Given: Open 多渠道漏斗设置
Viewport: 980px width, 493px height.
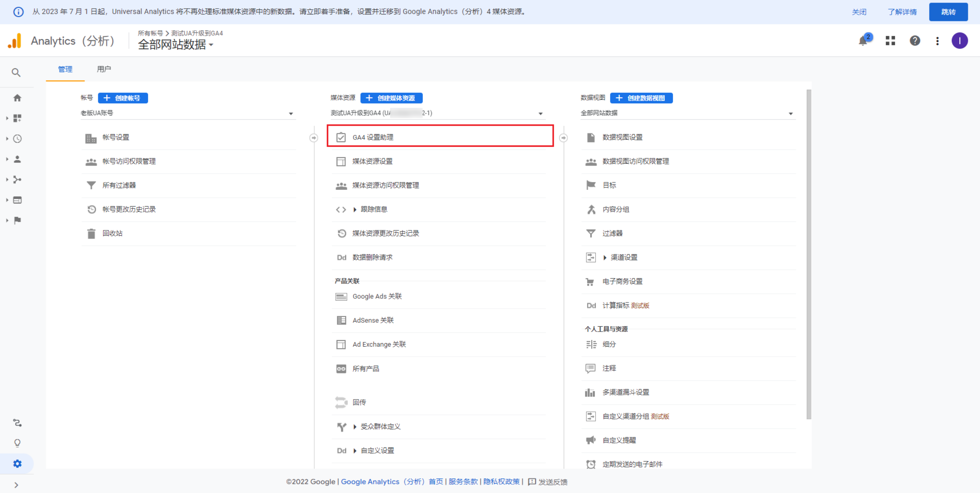Looking at the screenshot, I should click(x=688, y=393).
